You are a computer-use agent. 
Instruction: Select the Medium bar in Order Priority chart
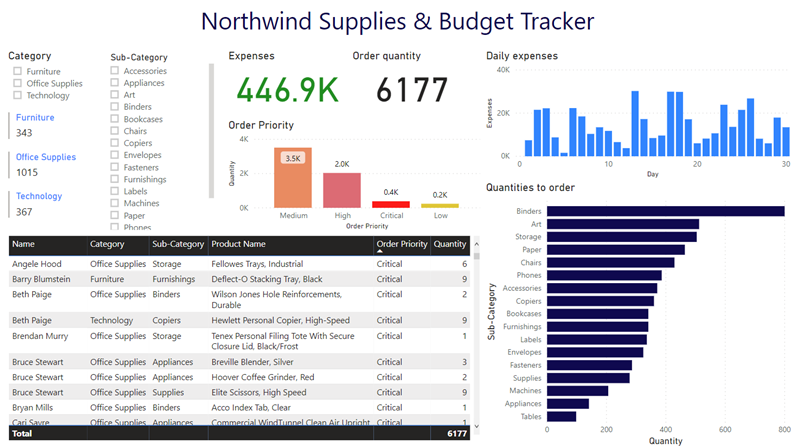point(292,178)
